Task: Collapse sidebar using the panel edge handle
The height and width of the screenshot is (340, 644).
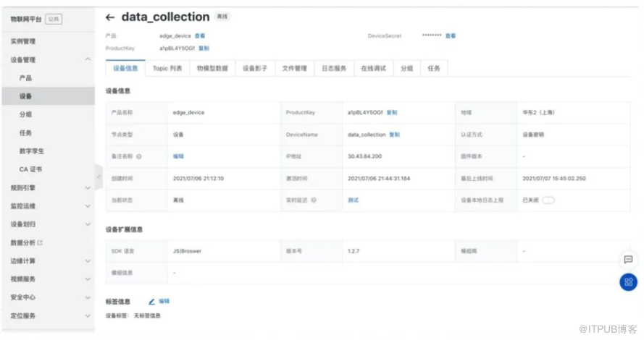Action: tap(99, 177)
